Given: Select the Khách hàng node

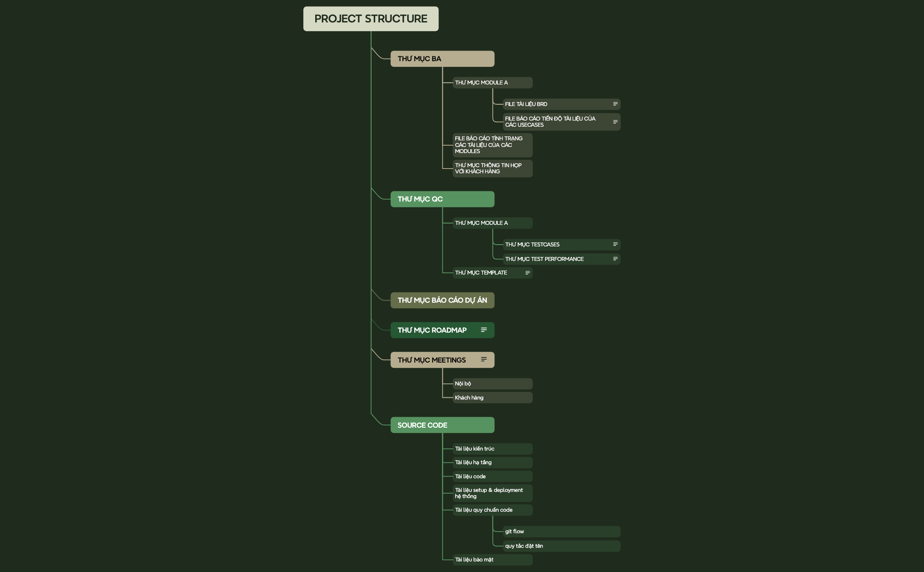Looking at the screenshot, I should [493, 398].
